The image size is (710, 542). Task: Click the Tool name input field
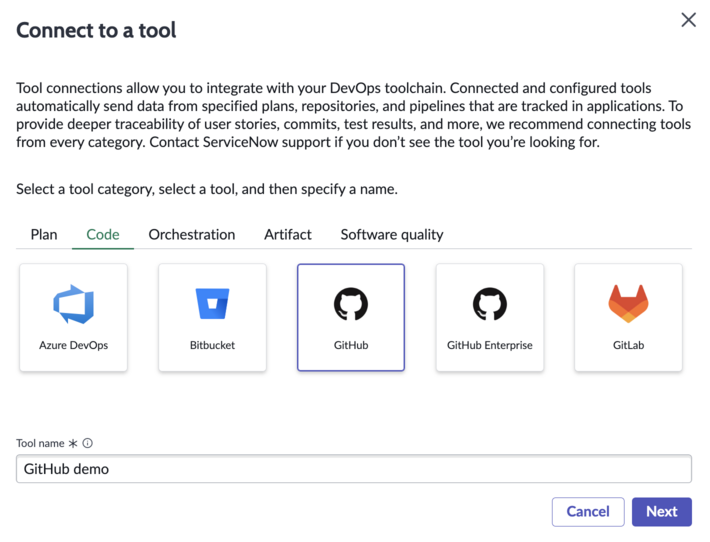pos(354,469)
